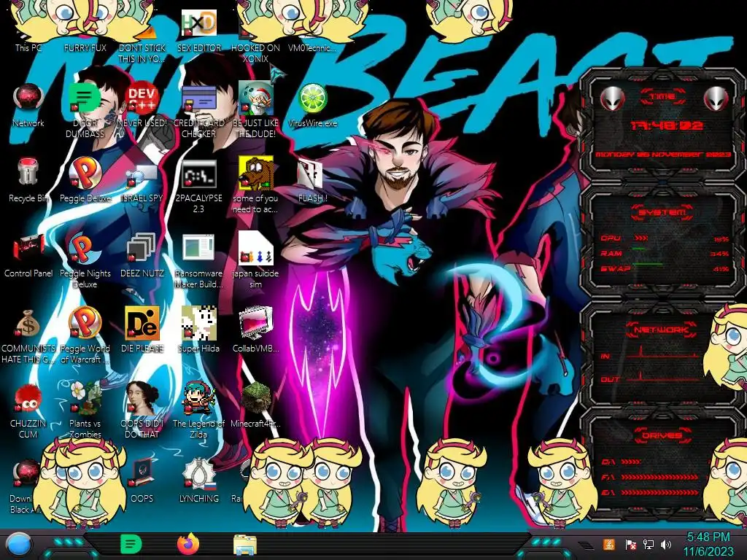Click the IN traffic graph in NETWORK widget

click(x=662, y=352)
